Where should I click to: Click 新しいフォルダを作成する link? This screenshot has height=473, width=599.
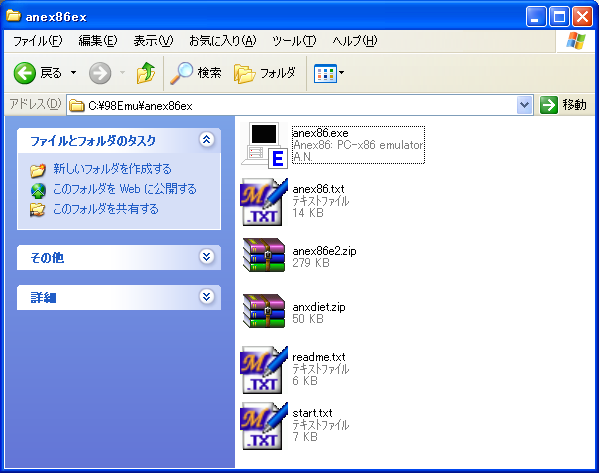[x=112, y=169]
